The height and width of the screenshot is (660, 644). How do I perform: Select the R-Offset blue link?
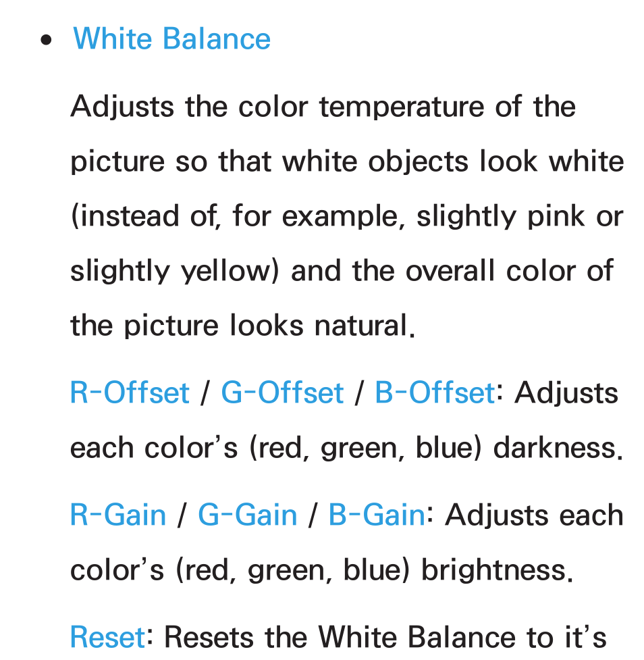pyautogui.click(x=130, y=392)
